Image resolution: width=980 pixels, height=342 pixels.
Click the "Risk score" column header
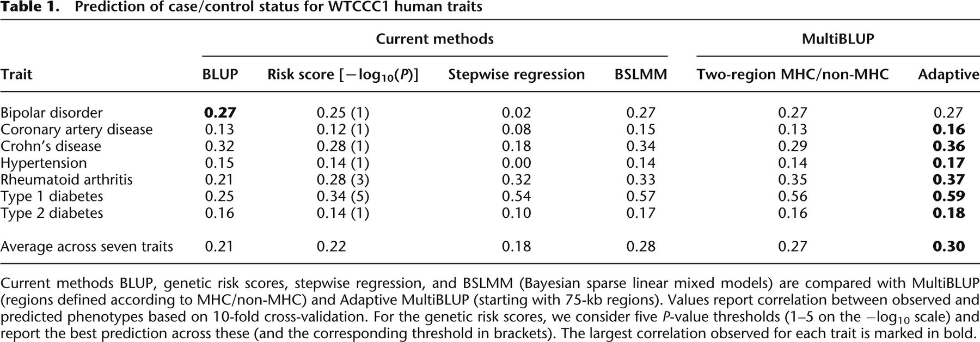click(342, 75)
